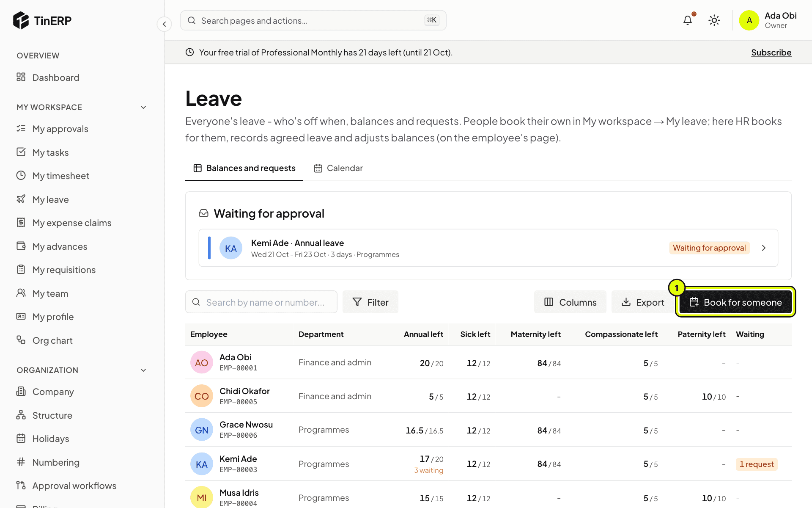Open the notifications bell
The image size is (812, 508).
(x=688, y=20)
